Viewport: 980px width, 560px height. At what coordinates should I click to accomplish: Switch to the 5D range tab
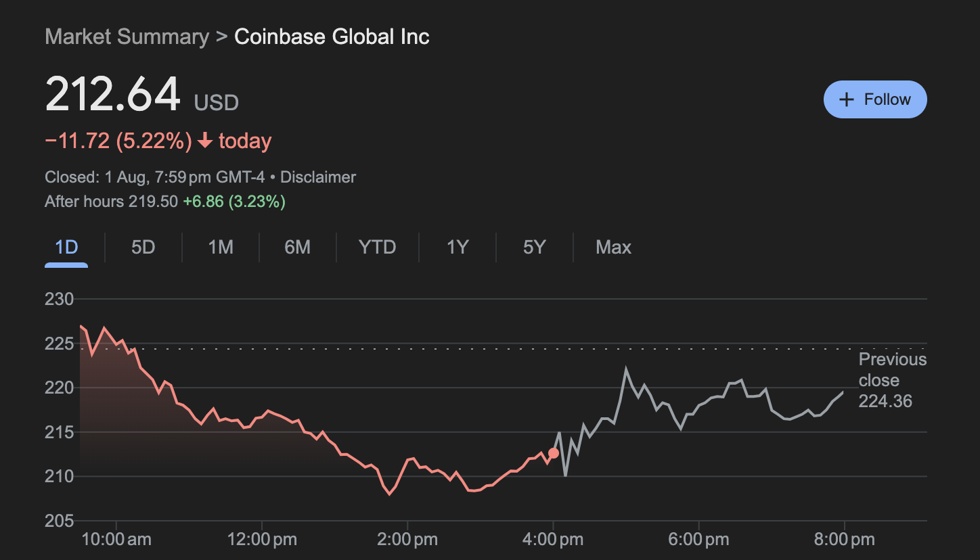[x=143, y=248]
